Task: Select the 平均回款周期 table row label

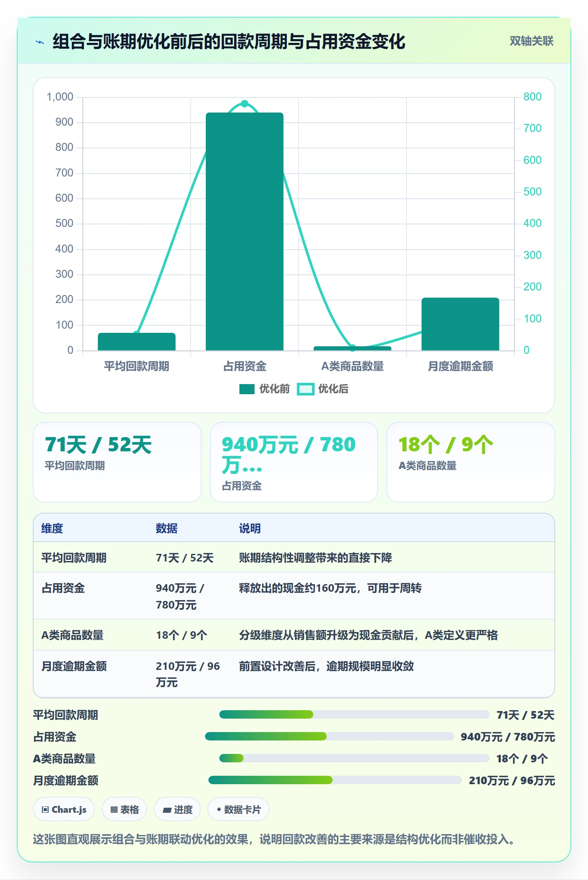Action: 74,558
